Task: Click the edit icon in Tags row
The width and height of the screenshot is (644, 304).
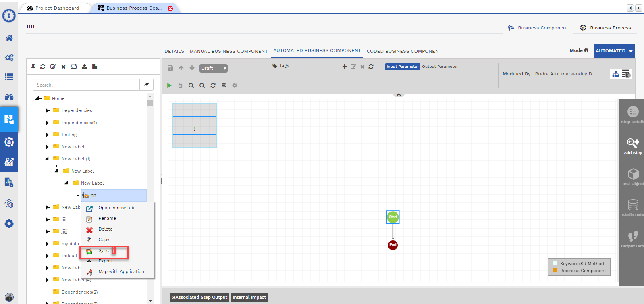Action: click(x=353, y=67)
